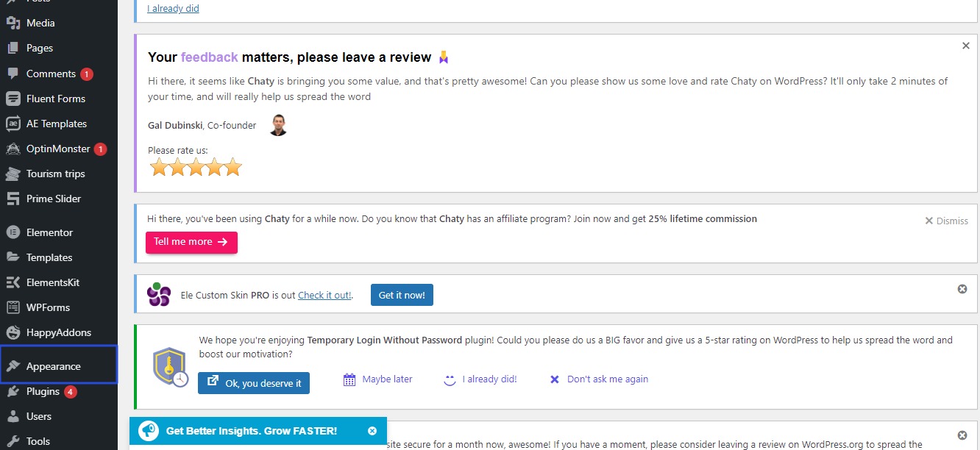Close the Get Better Insights banner
This screenshot has height=450, width=980.
point(372,431)
